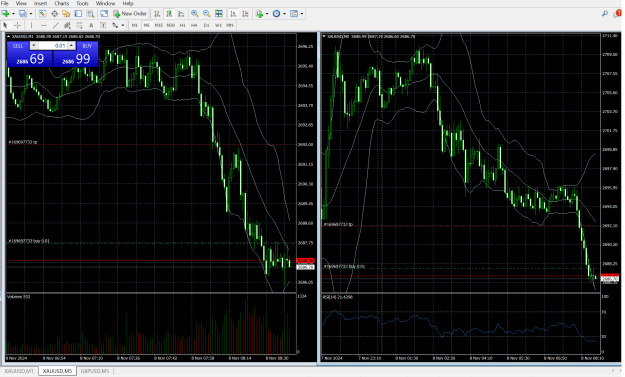Select the Cursor arrow tool
This screenshot has height=377, width=625.
[5, 25]
